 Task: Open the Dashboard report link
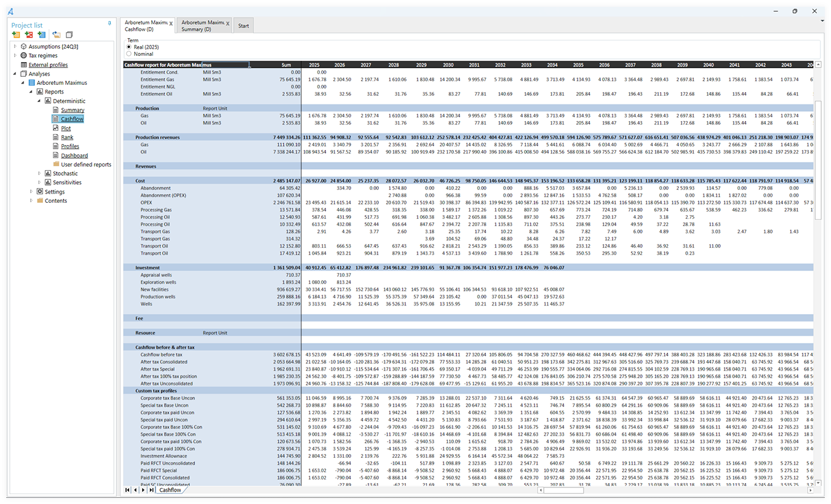click(x=74, y=156)
